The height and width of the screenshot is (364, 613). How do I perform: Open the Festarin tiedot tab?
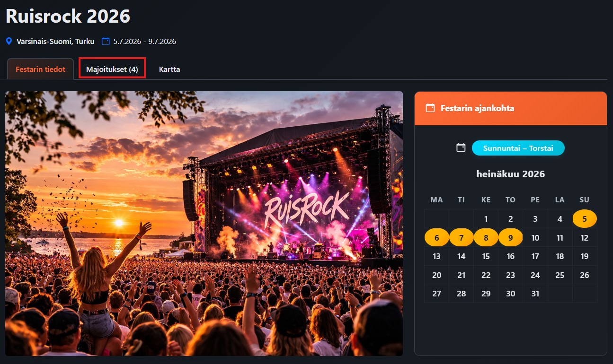tap(41, 69)
